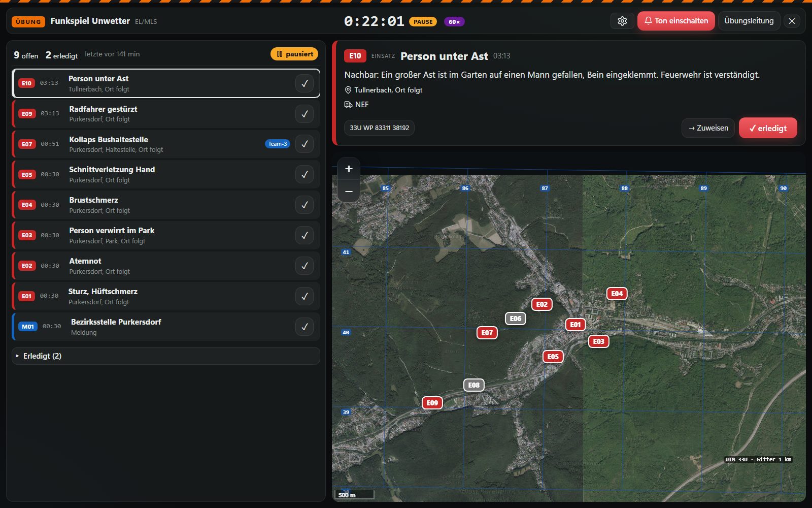This screenshot has height=508, width=812.
Task: Click Ton einschalten button
Action: (676, 21)
